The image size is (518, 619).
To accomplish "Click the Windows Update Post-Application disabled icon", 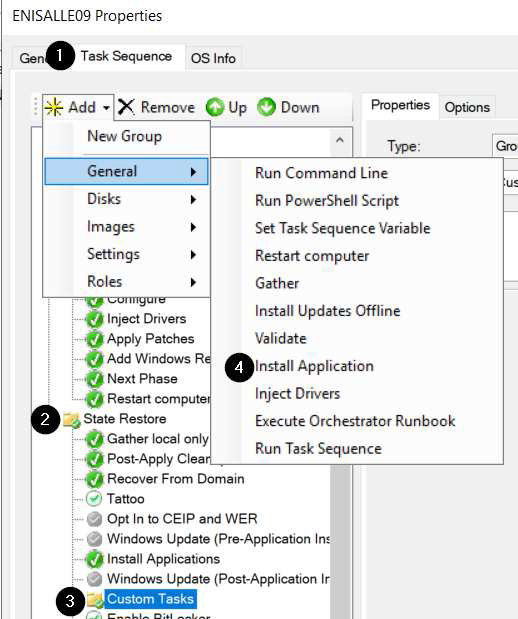I will (94, 579).
